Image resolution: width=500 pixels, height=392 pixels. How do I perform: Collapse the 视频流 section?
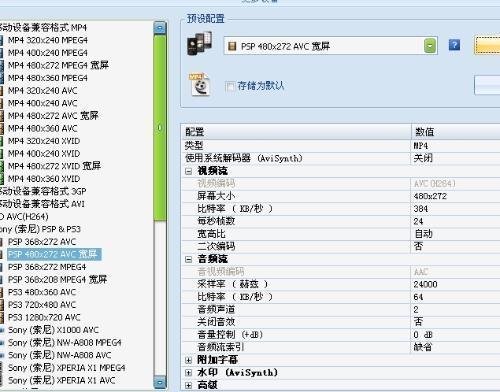point(189,171)
